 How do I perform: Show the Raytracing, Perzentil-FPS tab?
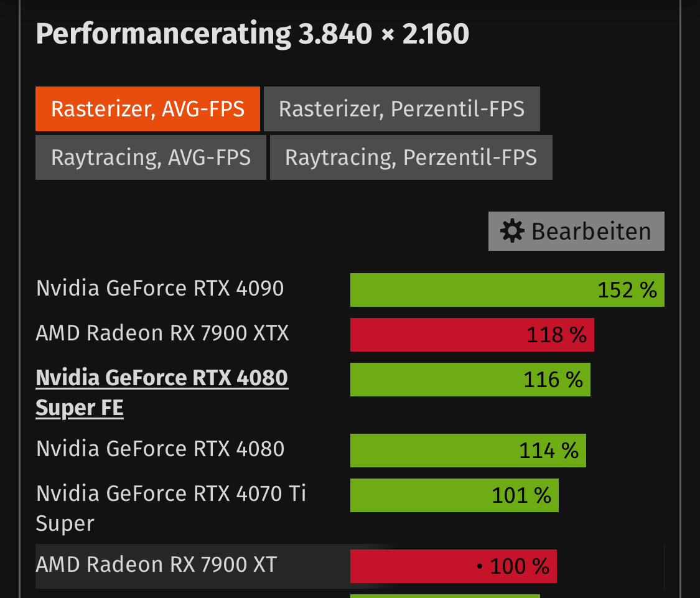(411, 157)
